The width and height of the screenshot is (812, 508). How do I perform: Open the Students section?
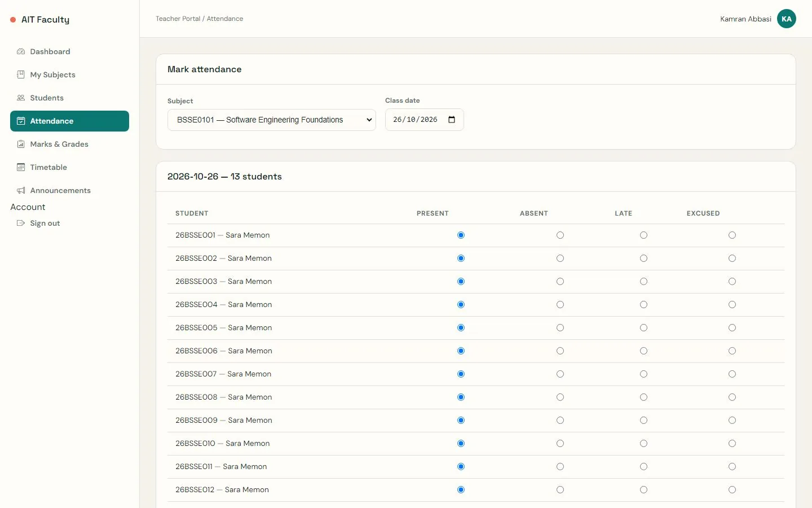69,98
